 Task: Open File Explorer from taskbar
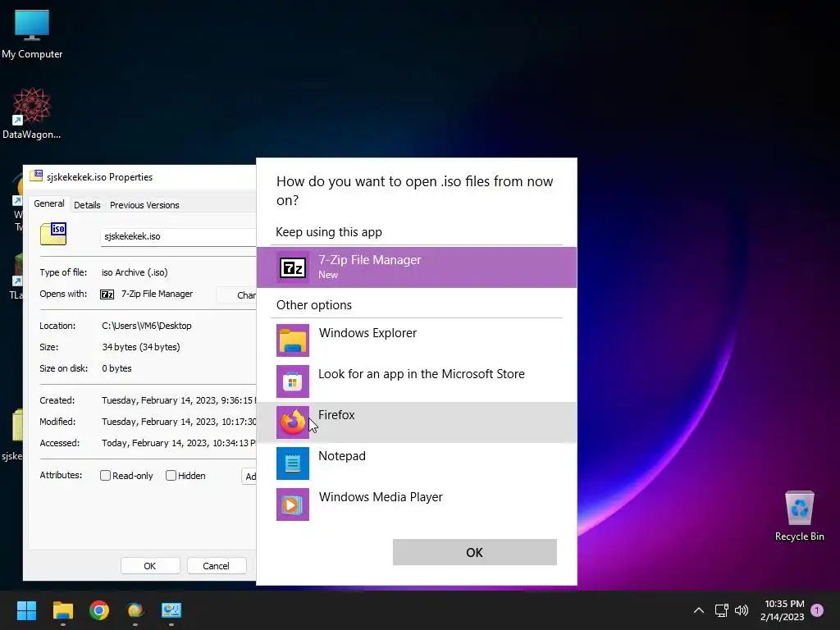(x=62, y=610)
